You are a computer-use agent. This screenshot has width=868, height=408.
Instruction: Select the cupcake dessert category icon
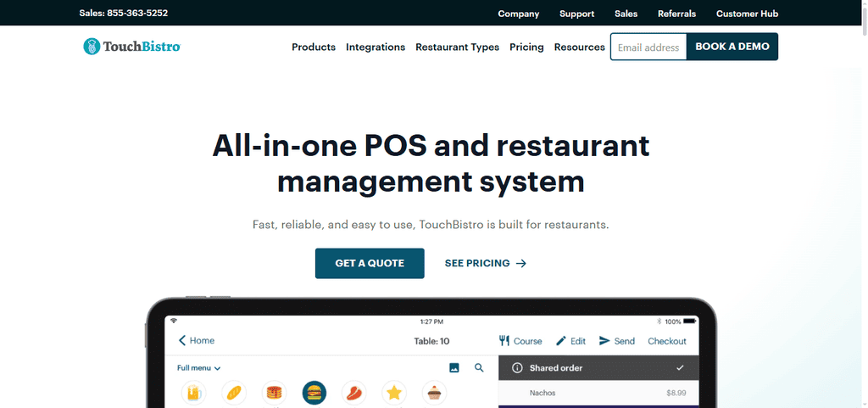pyautogui.click(x=434, y=393)
